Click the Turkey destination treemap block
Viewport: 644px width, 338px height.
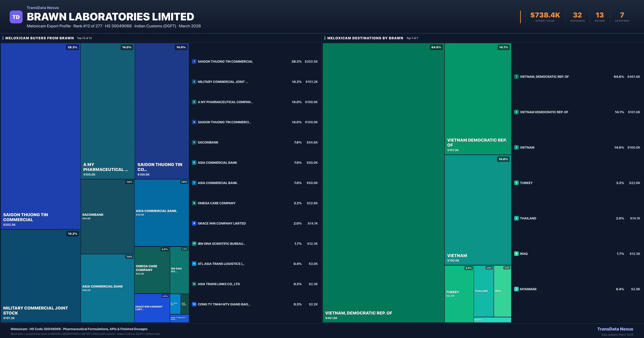click(x=459, y=294)
